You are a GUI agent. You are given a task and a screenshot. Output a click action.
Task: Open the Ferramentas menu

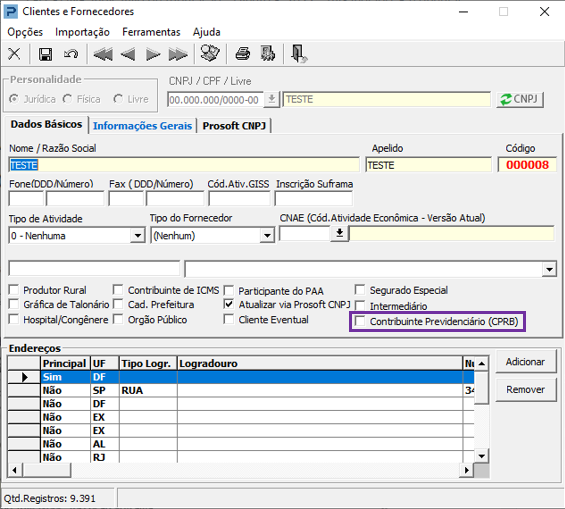coord(151,32)
